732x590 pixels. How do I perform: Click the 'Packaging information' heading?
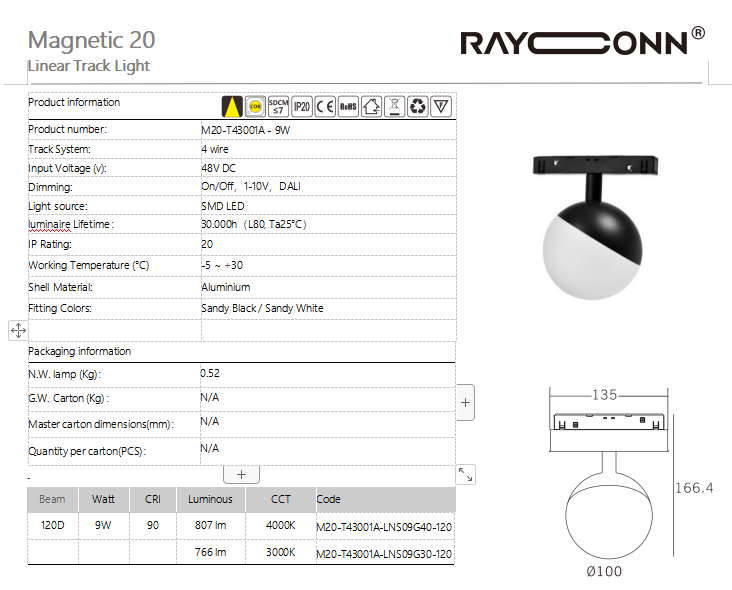tap(79, 351)
